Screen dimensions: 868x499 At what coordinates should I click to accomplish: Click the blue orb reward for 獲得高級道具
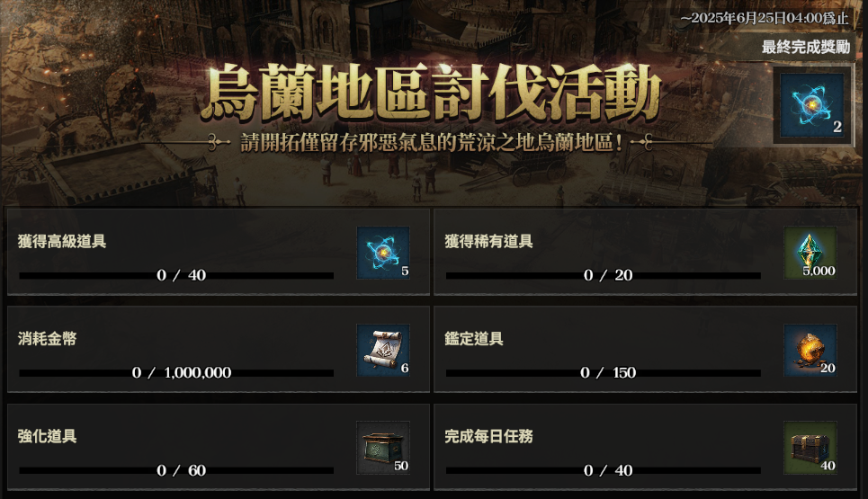(x=383, y=253)
